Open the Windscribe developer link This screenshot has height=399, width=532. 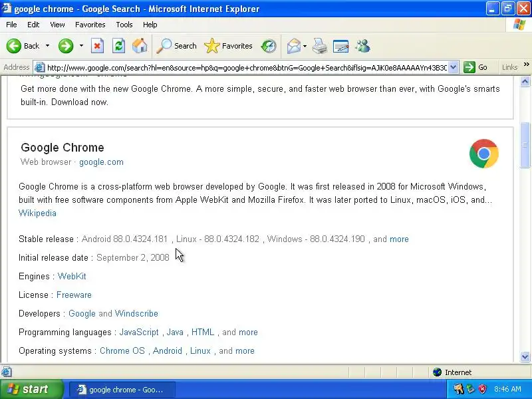(136, 313)
